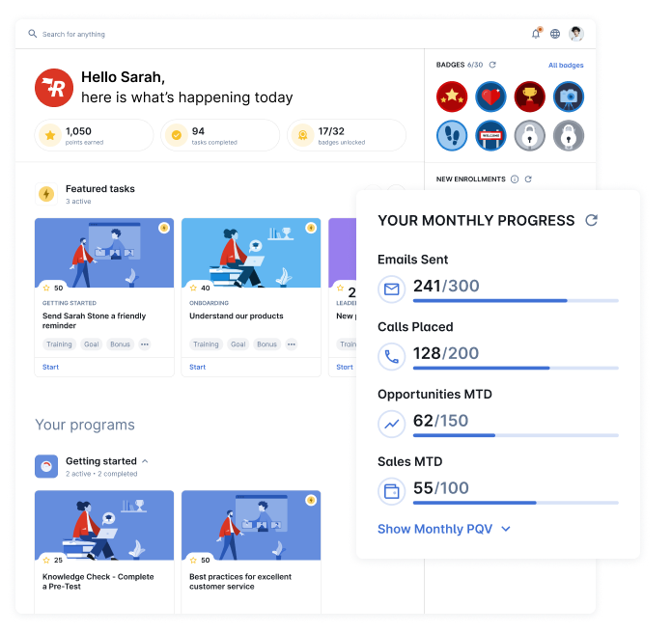This screenshot has width=672, height=633.
Task: Click Goal tag on Send Sarah Stone card
Action: pos(92,344)
